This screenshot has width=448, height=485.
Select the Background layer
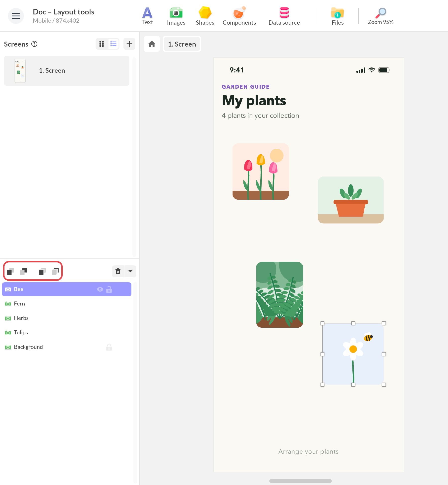[x=67, y=347]
